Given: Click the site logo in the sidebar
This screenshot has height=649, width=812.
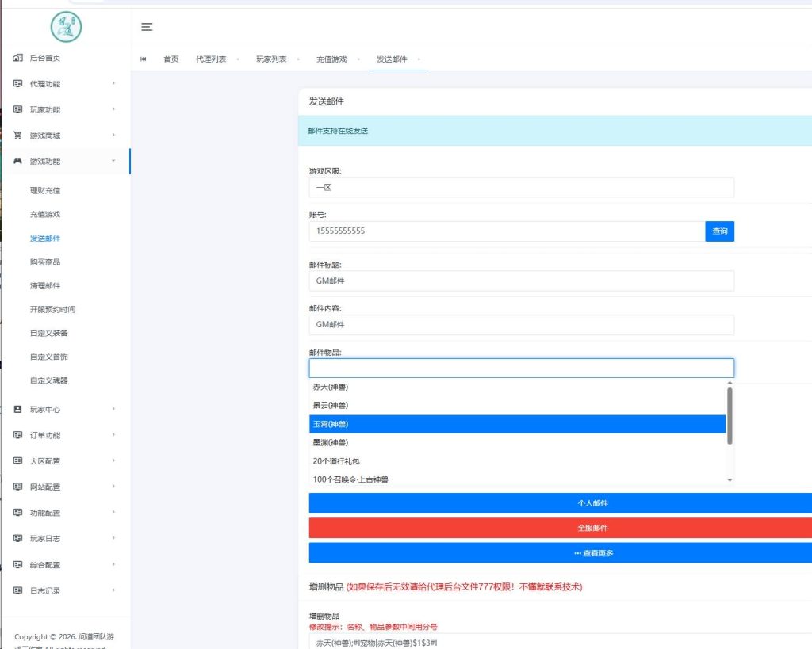Looking at the screenshot, I should tap(66, 27).
